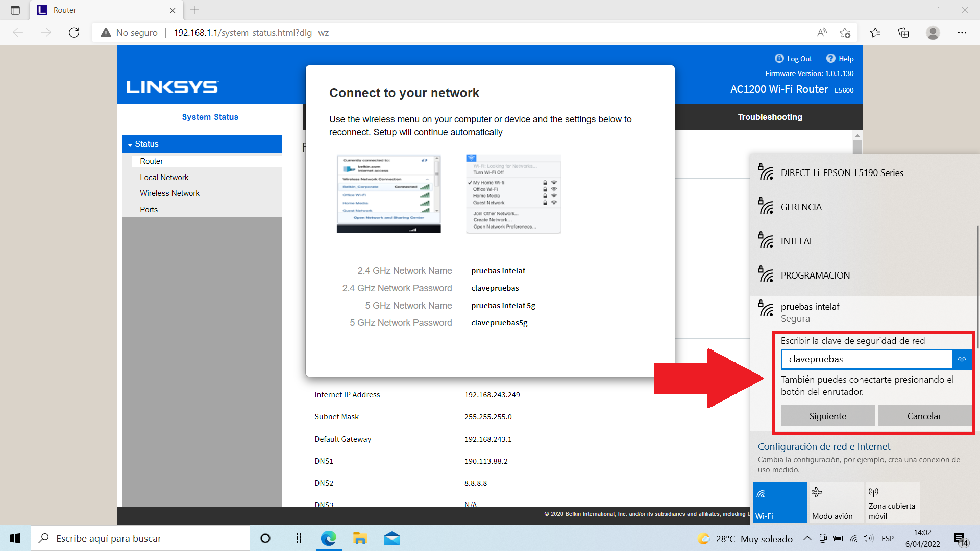Open File Explorer from the taskbar
This screenshot has height=551, width=980.
click(360, 538)
